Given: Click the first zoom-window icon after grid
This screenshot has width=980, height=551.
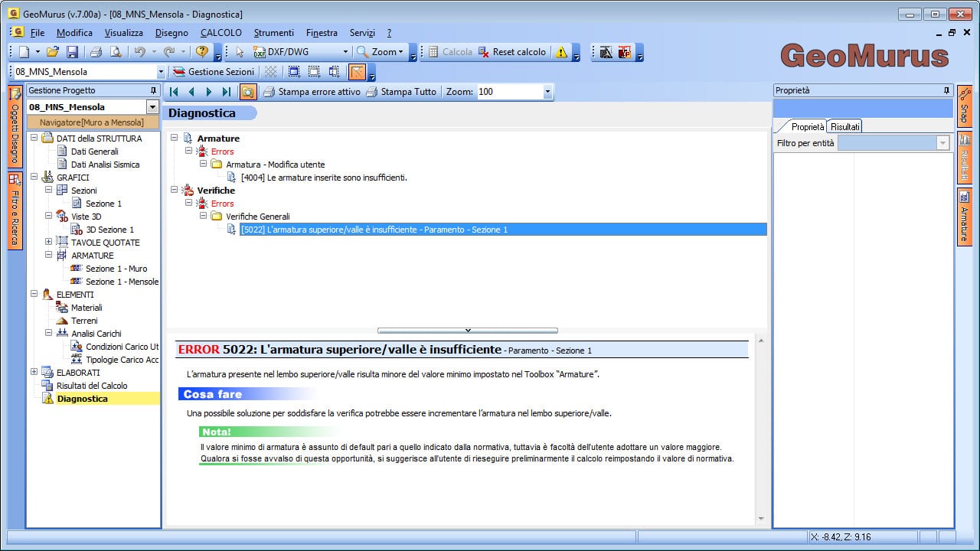Looking at the screenshot, I should tap(294, 72).
